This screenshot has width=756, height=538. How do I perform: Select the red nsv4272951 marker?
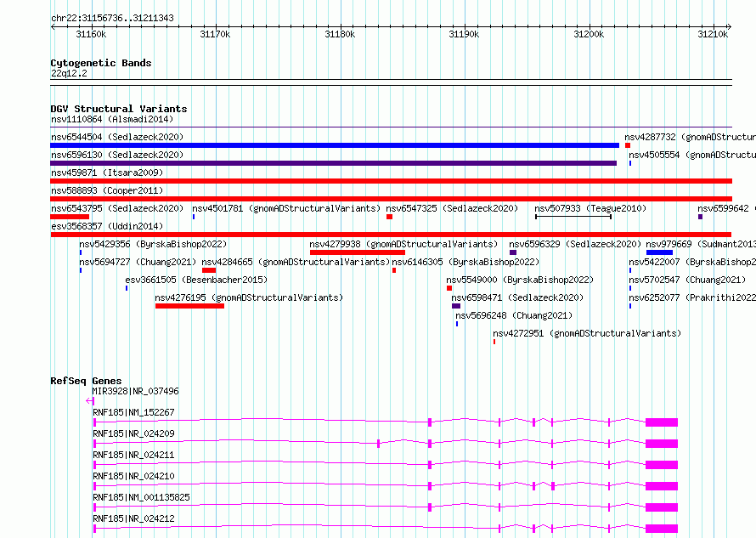[x=494, y=342]
